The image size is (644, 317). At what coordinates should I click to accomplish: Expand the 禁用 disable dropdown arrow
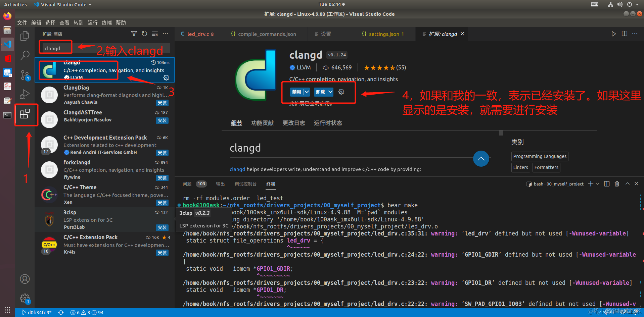coord(307,92)
